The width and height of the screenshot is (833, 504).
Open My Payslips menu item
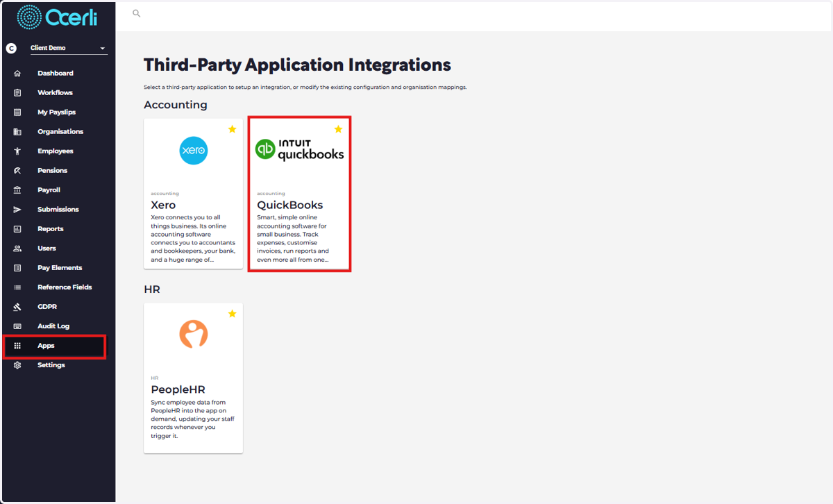(x=58, y=112)
